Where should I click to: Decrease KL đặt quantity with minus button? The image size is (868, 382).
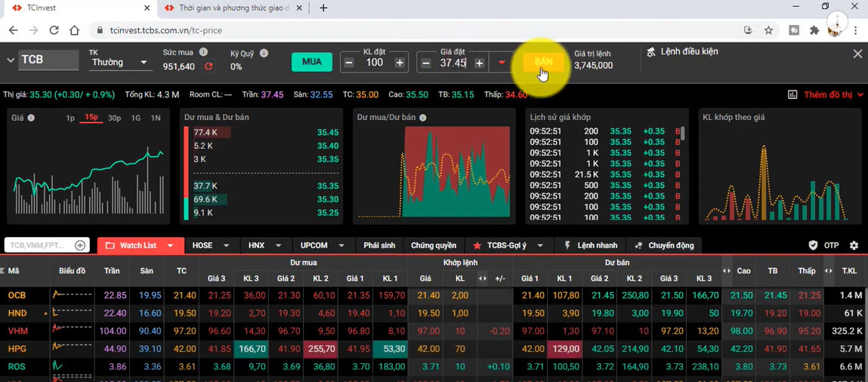[x=349, y=63]
